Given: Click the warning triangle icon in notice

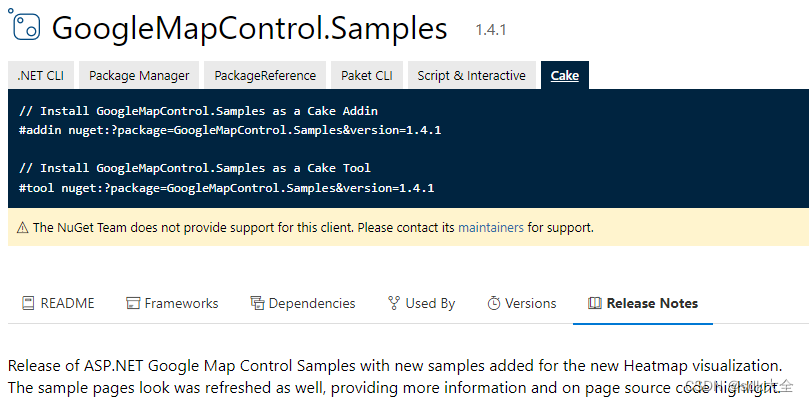Looking at the screenshot, I should coord(22,228).
